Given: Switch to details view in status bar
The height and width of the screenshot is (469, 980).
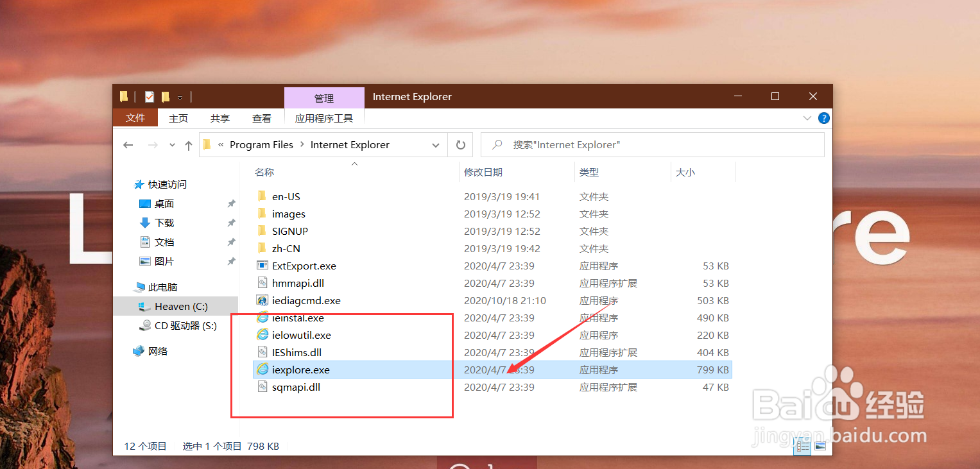Looking at the screenshot, I should click(803, 447).
